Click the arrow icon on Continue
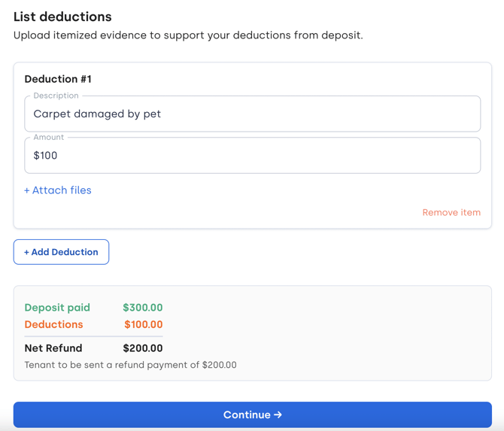Screen dimensions: 504x431 [x=278, y=414]
